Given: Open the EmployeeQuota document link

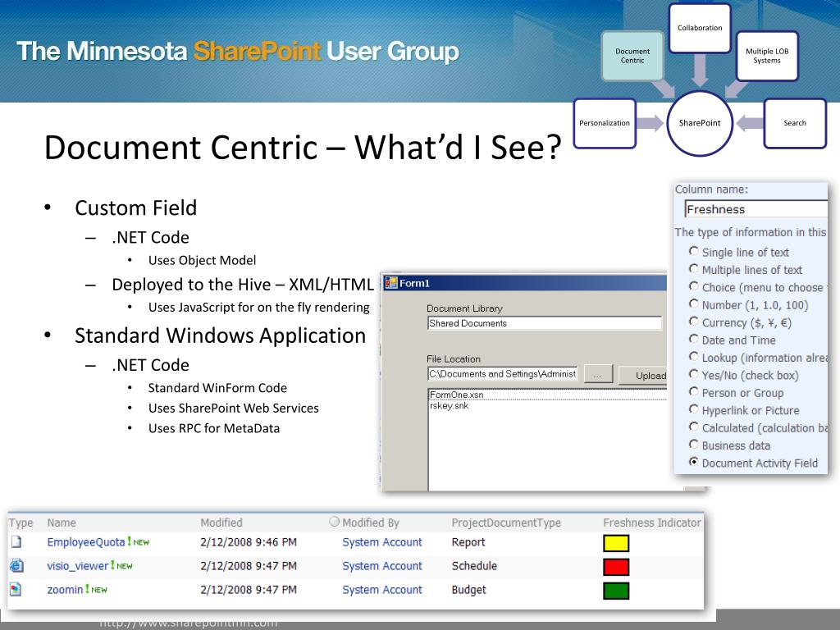Looking at the screenshot, I should pyautogui.click(x=85, y=542).
